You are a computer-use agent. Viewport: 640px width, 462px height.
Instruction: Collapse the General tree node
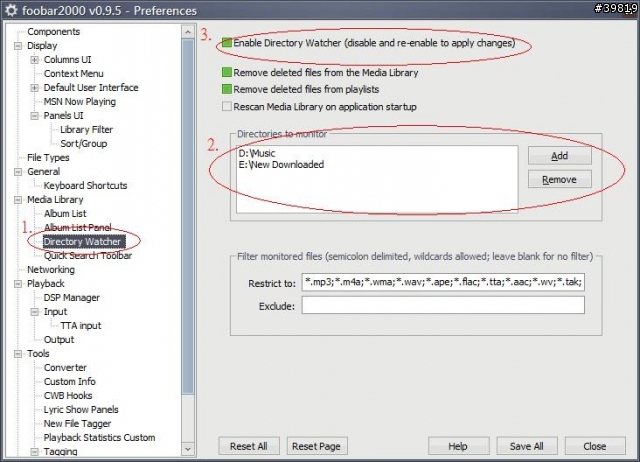pyautogui.click(x=18, y=172)
